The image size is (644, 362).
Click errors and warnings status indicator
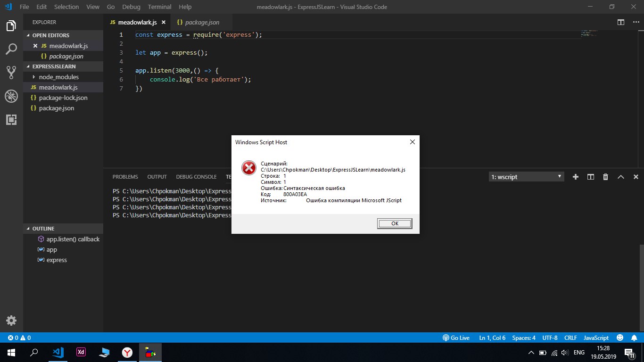pyautogui.click(x=19, y=338)
